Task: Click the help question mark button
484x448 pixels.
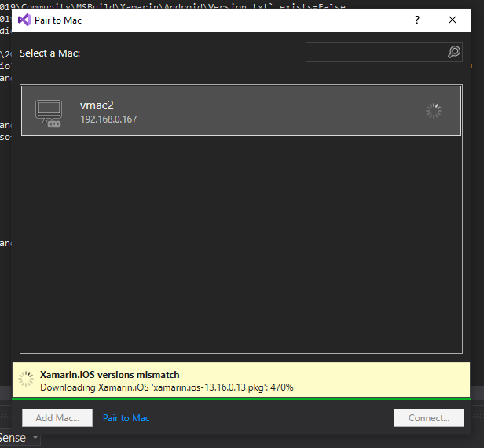Action: pos(417,20)
